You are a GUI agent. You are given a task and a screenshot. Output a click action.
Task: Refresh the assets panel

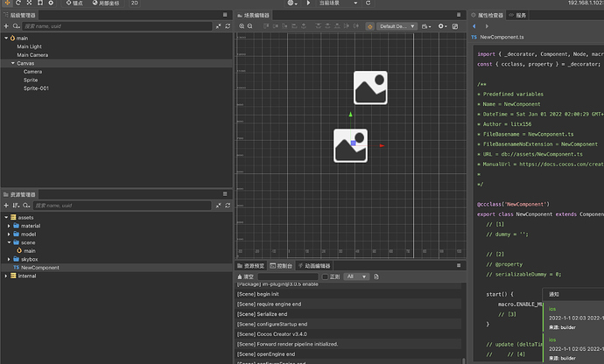(x=228, y=206)
